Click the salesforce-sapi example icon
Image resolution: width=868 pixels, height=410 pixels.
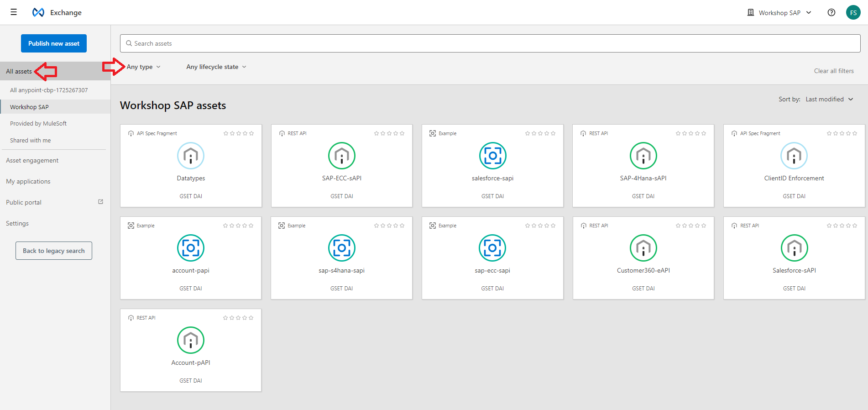pyautogui.click(x=493, y=156)
